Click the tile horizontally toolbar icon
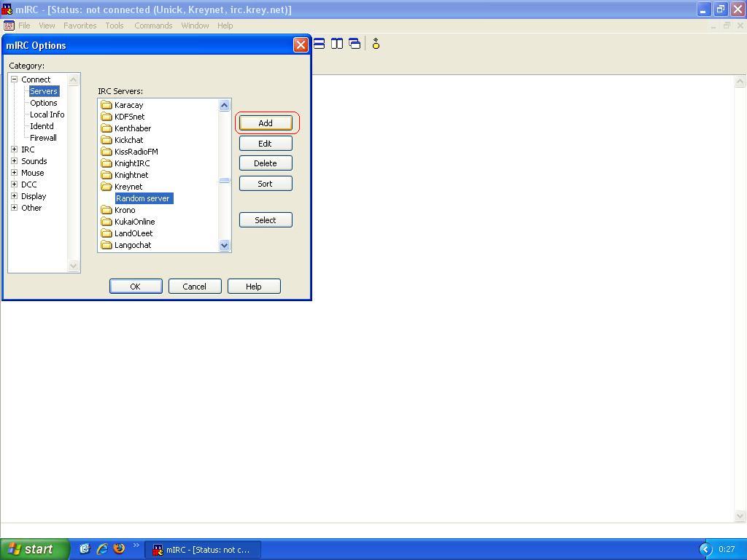Screen dimensions: 747x560 click(x=320, y=44)
